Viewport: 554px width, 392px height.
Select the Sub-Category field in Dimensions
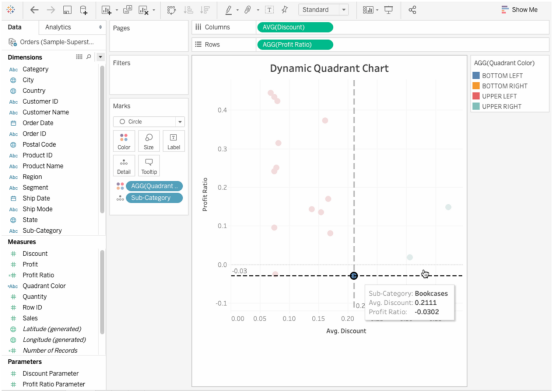pyautogui.click(x=42, y=230)
